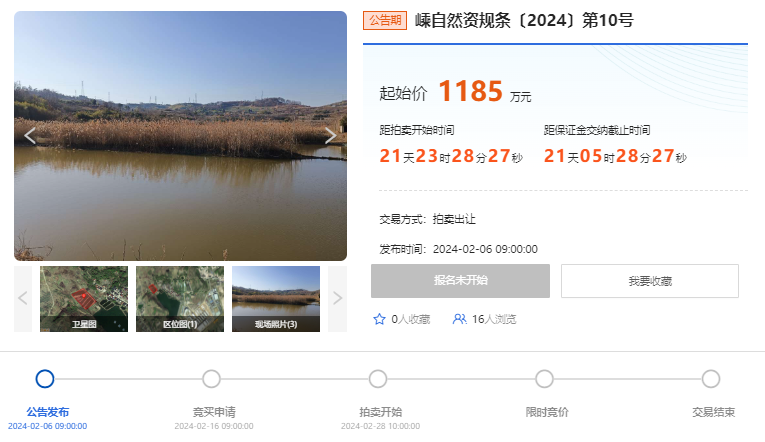Click the 我要收藏 button
This screenshot has width=765, height=442.
pyautogui.click(x=650, y=281)
